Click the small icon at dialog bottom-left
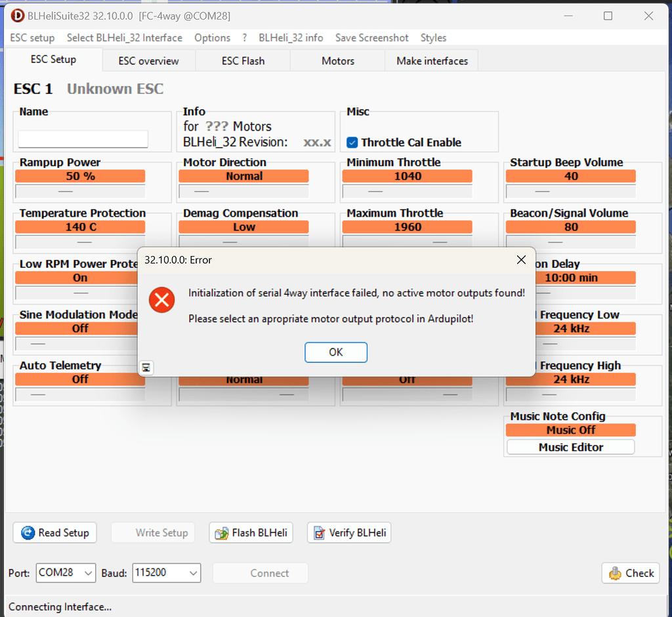 146,368
